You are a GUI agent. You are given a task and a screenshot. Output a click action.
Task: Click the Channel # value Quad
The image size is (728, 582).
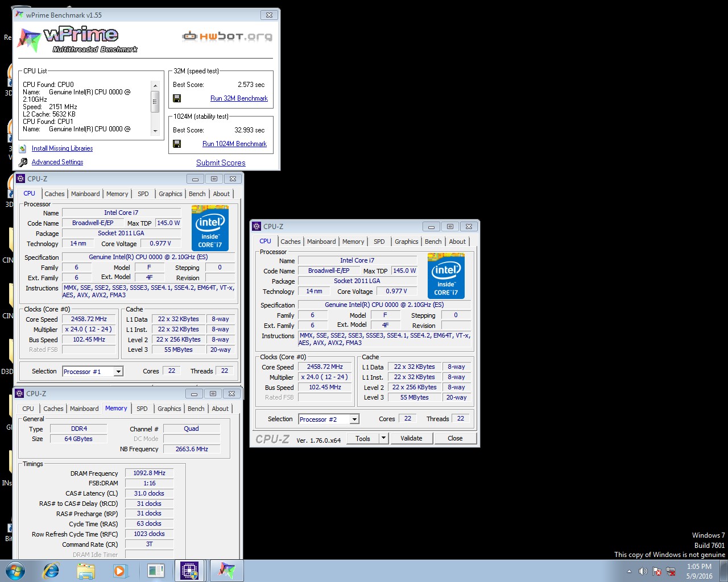click(192, 429)
